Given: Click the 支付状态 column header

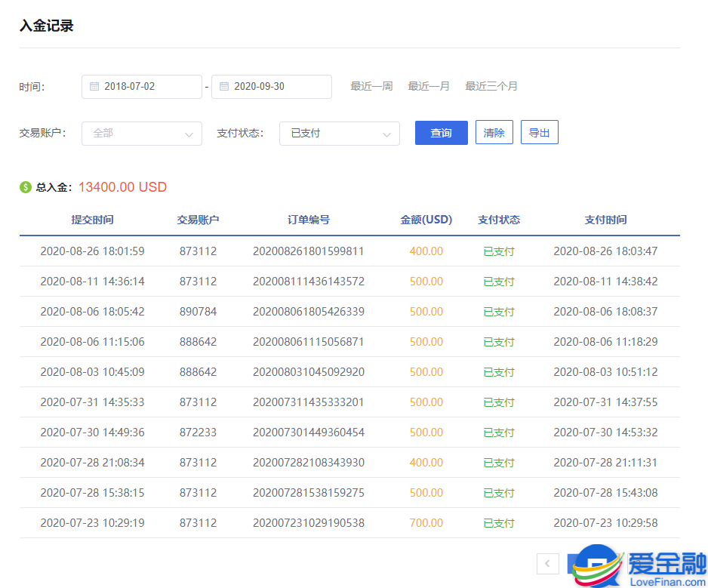Looking at the screenshot, I should tap(499, 220).
